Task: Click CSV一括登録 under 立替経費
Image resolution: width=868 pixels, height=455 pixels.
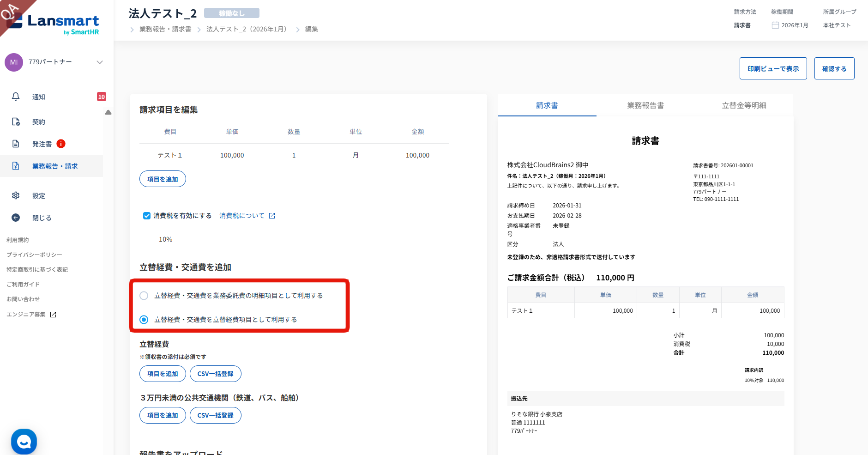Action: point(215,374)
